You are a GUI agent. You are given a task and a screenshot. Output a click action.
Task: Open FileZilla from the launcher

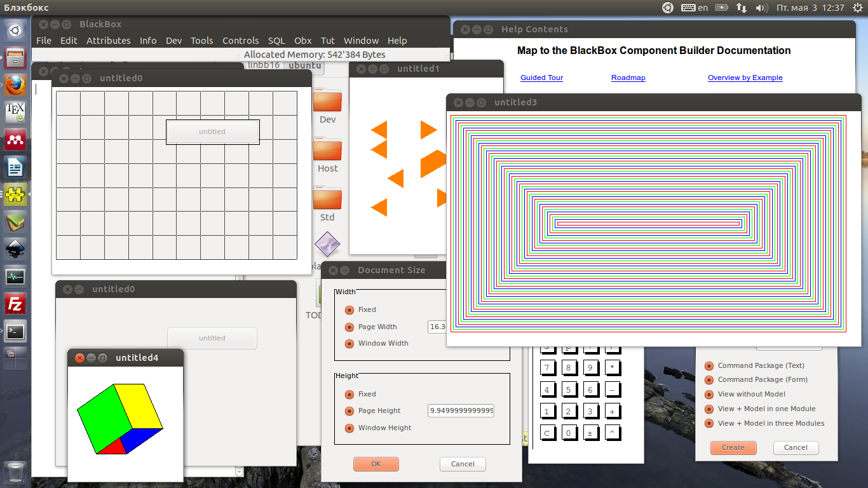click(x=15, y=304)
